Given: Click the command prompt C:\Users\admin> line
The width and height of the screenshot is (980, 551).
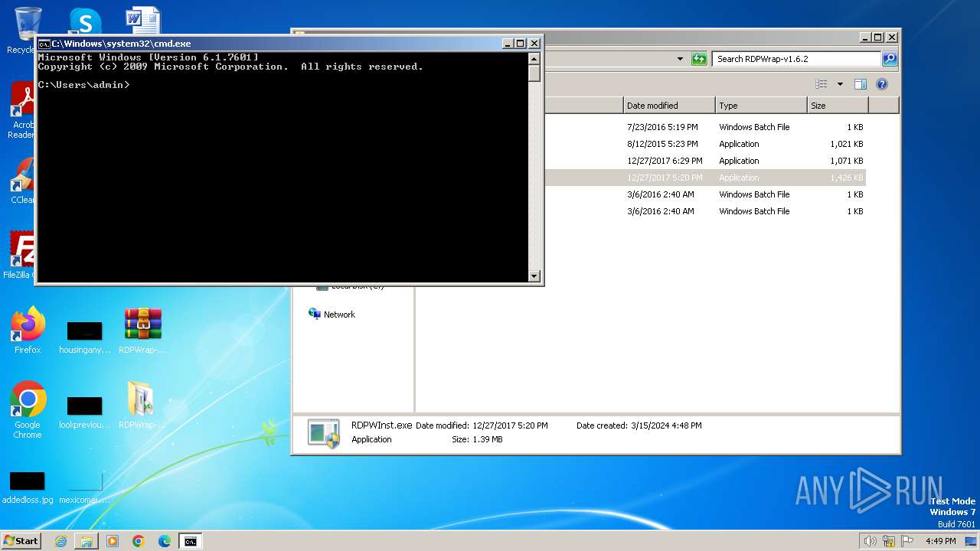Looking at the screenshot, I should coord(83,85).
